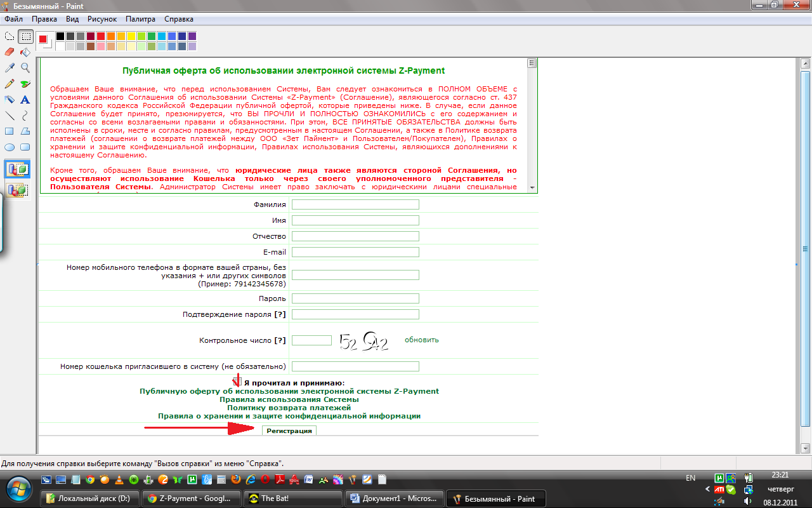The width and height of the screenshot is (812, 508).
Task: Launch Google Chrome from quick launch
Action: coord(91,479)
